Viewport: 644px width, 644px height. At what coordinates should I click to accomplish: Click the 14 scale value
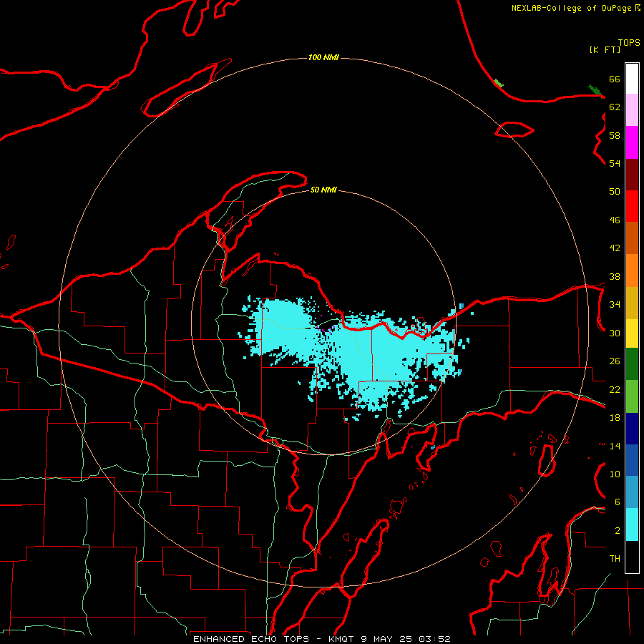click(615, 446)
